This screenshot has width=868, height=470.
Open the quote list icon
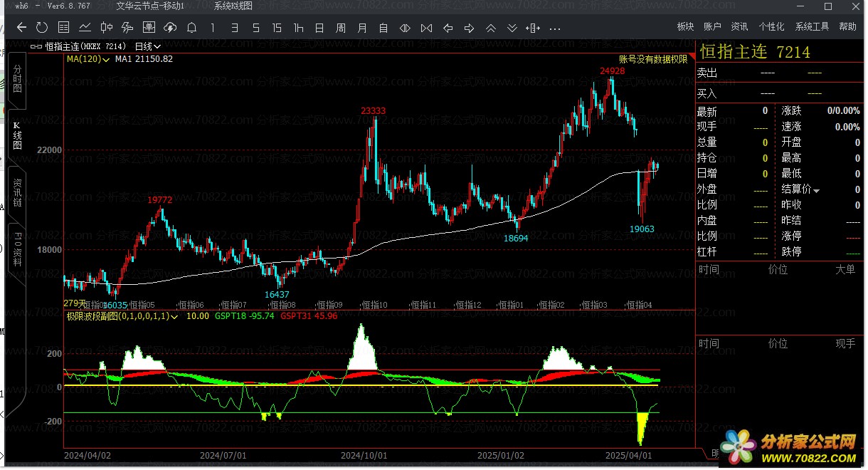[x=64, y=28]
